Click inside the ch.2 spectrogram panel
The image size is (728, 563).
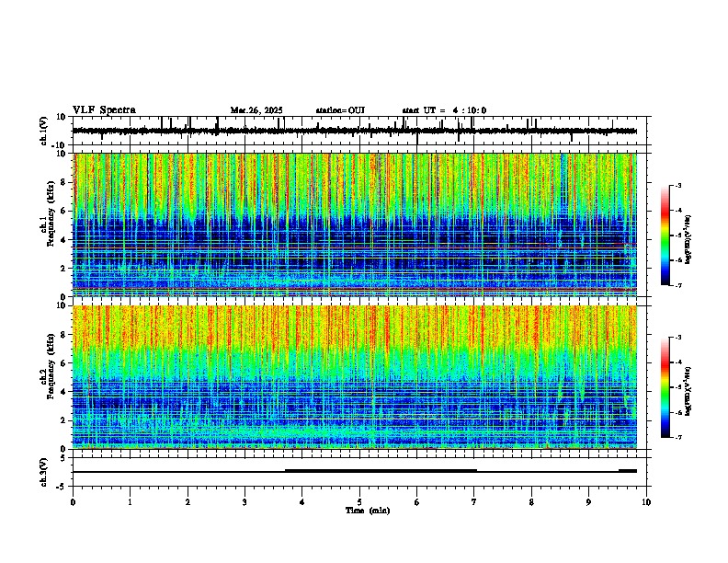point(355,377)
